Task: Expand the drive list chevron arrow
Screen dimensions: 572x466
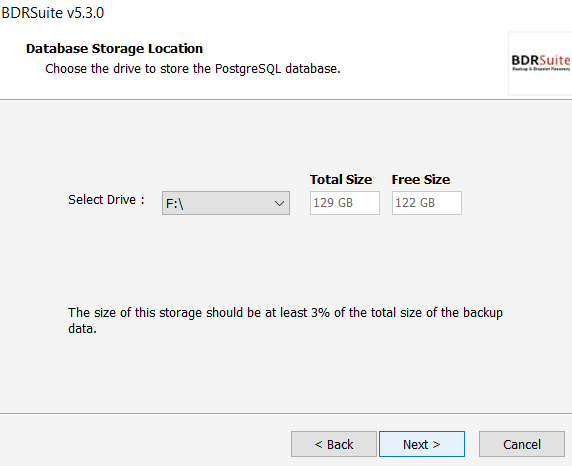Action: tap(279, 203)
